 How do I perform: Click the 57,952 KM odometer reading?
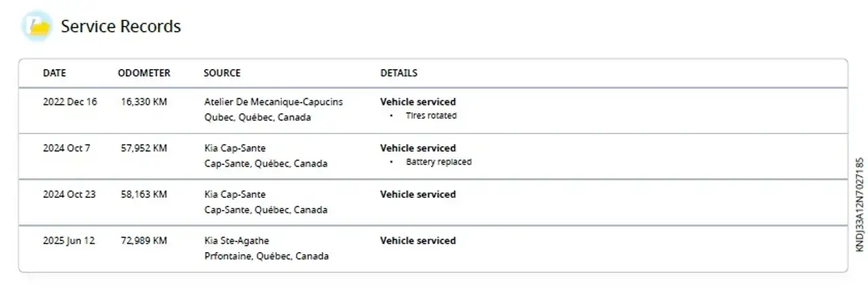144,148
